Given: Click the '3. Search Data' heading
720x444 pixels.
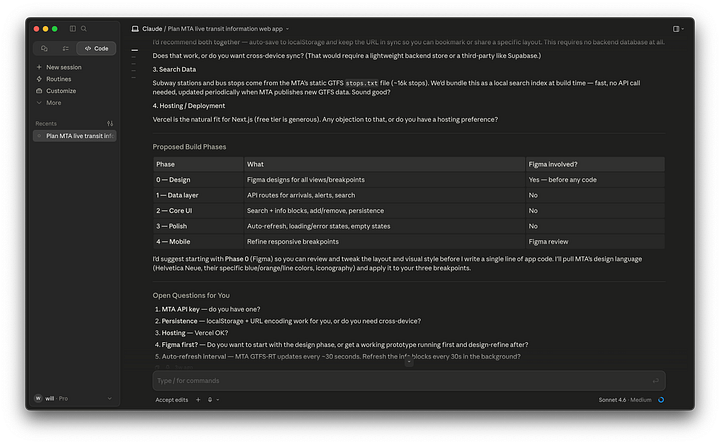Looking at the screenshot, I should pos(174,69).
